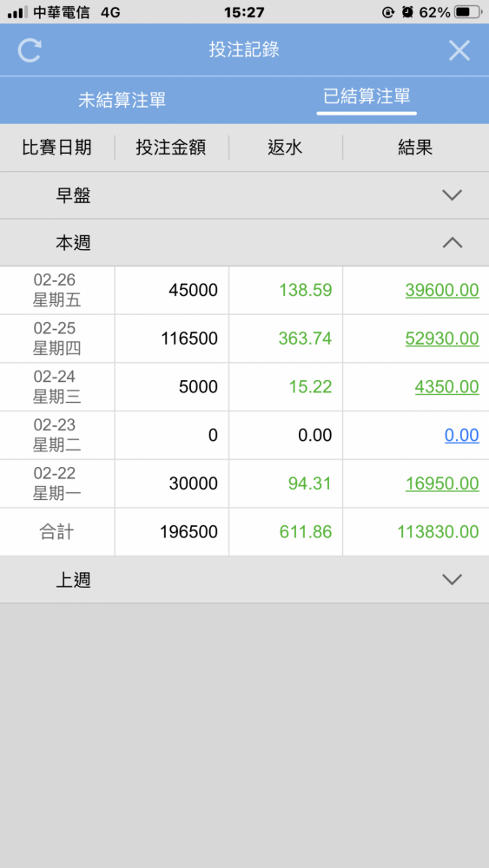Image resolution: width=489 pixels, height=868 pixels.
Task: Tap the 返水 column header
Action: [285, 148]
